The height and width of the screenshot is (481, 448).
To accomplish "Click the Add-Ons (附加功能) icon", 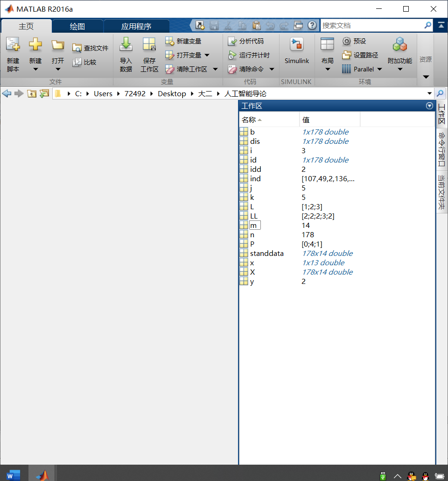I will 399,44.
